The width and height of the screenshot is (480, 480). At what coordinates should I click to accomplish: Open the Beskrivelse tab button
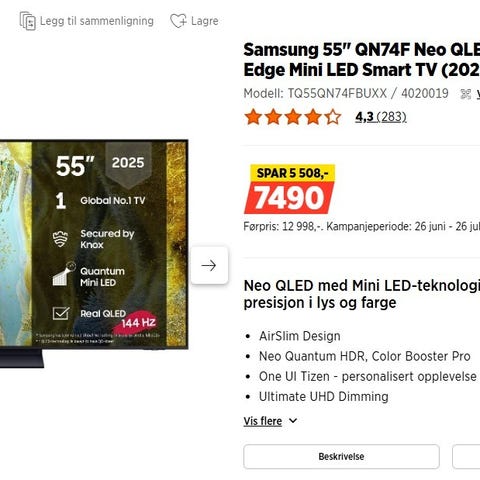341,456
